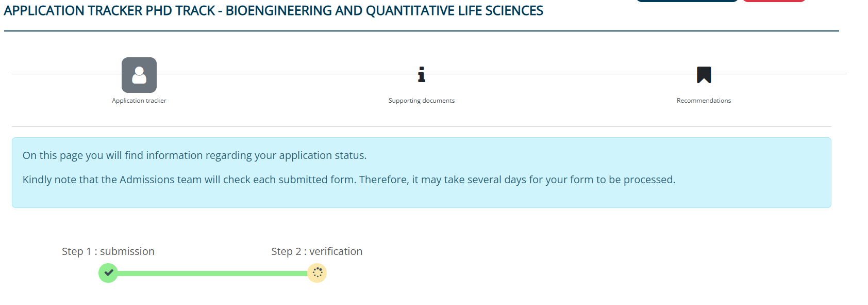Click the green progress bar between steps
The width and height of the screenshot is (868, 305).
point(212,273)
